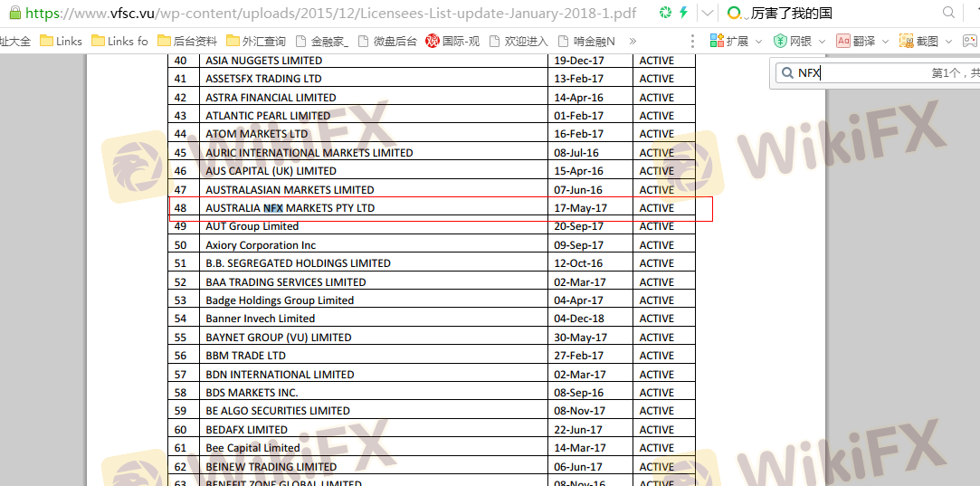
Task: Select BAA TRADING SERVICES LIMITED cell
Action: coord(373,281)
